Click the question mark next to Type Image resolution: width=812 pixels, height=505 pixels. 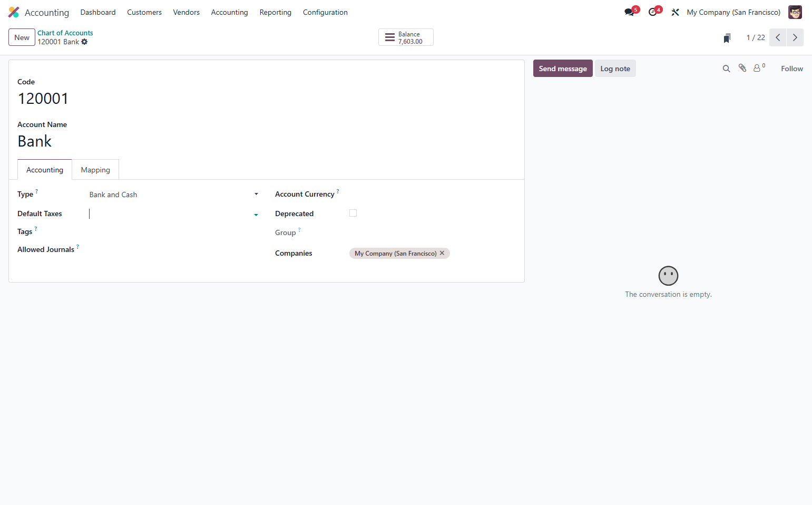coord(36,191)
